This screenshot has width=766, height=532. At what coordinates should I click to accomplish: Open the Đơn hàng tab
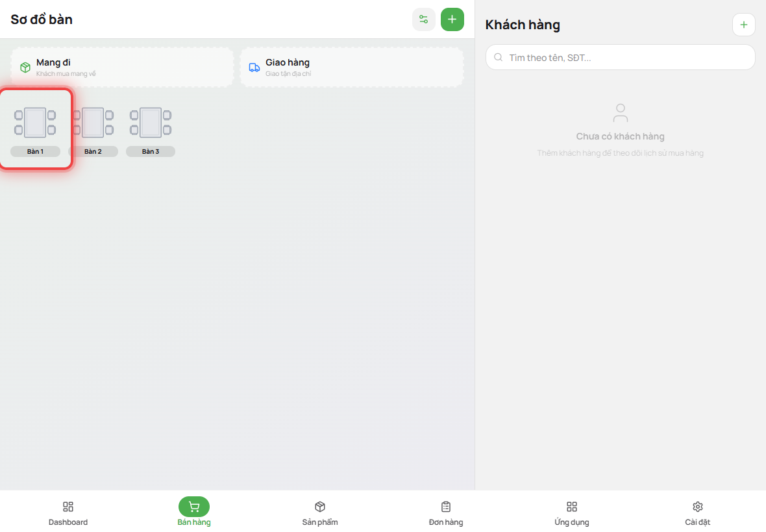446,513
